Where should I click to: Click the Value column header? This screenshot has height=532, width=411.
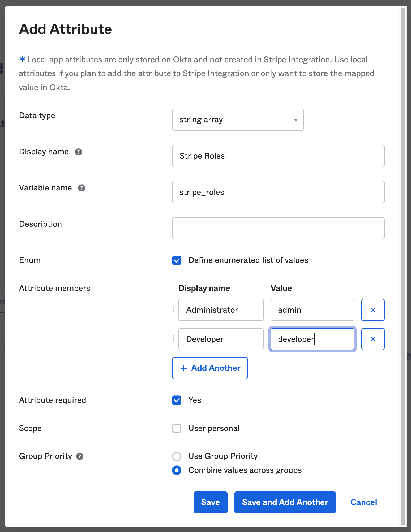[281, 288]
